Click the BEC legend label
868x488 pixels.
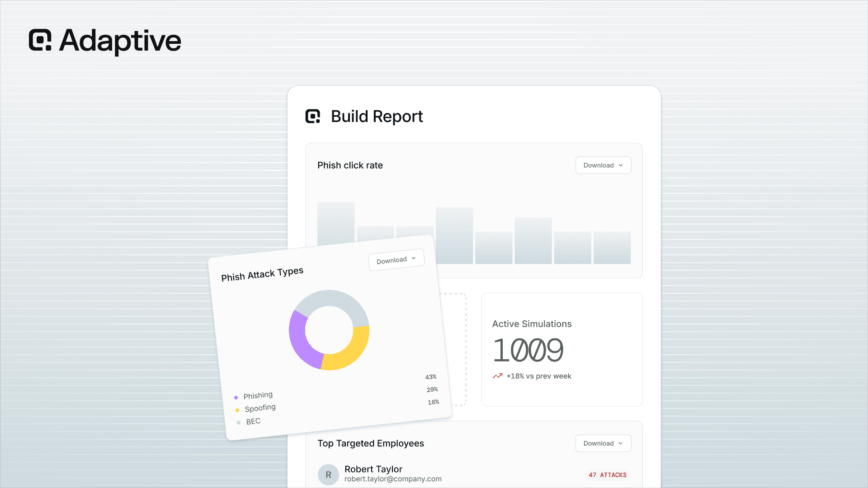[253, 421]
